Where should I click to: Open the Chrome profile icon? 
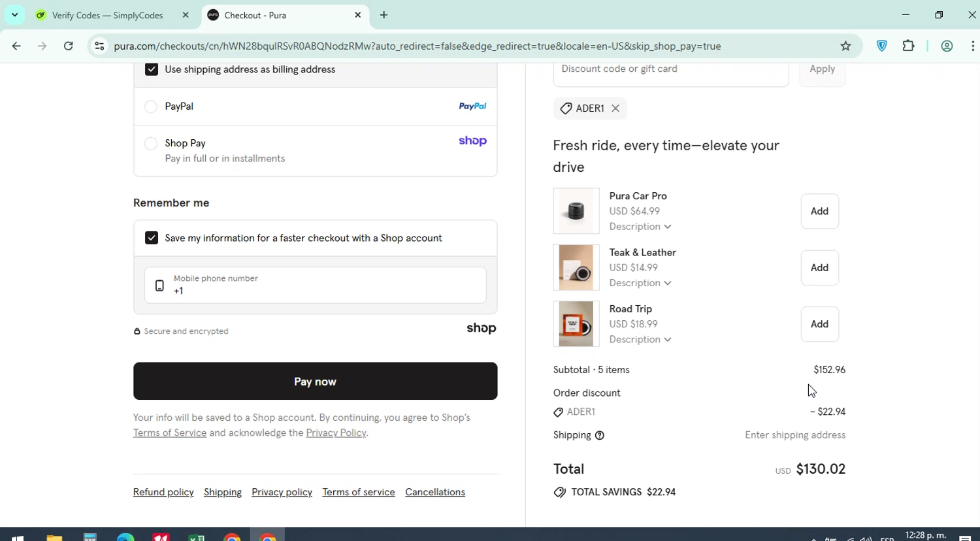[x=947, y=46]
